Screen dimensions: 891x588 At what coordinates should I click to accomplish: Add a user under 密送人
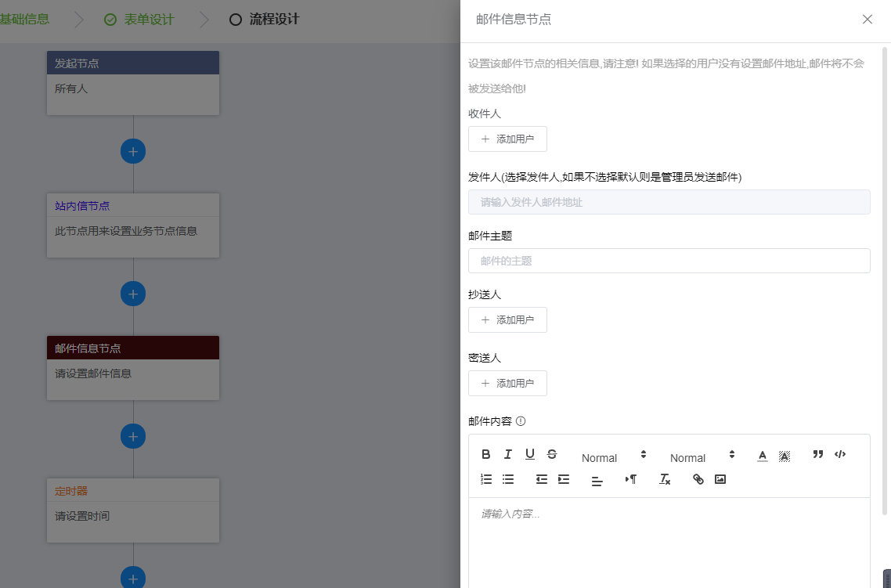[x=507, y=383]
